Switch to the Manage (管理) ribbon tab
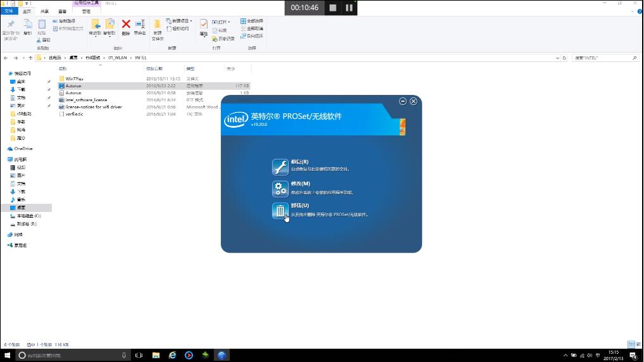 (86, 11)
